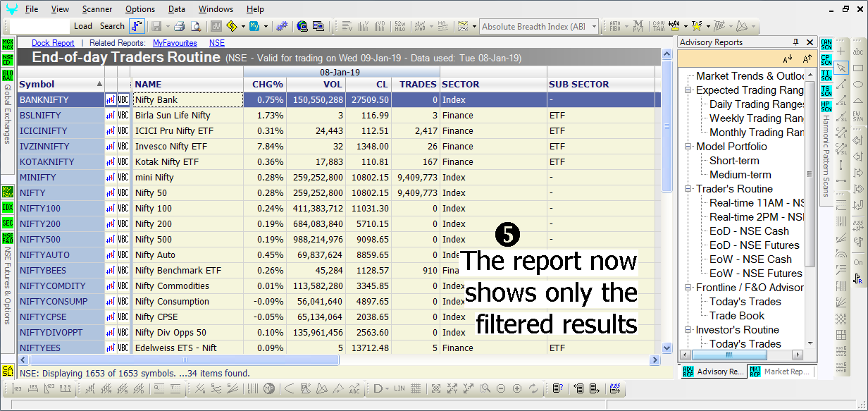Collapse the Trader's Routine tree node
Image resolution: width=868 pixels, height=411 pixels.
click(688, 189)
